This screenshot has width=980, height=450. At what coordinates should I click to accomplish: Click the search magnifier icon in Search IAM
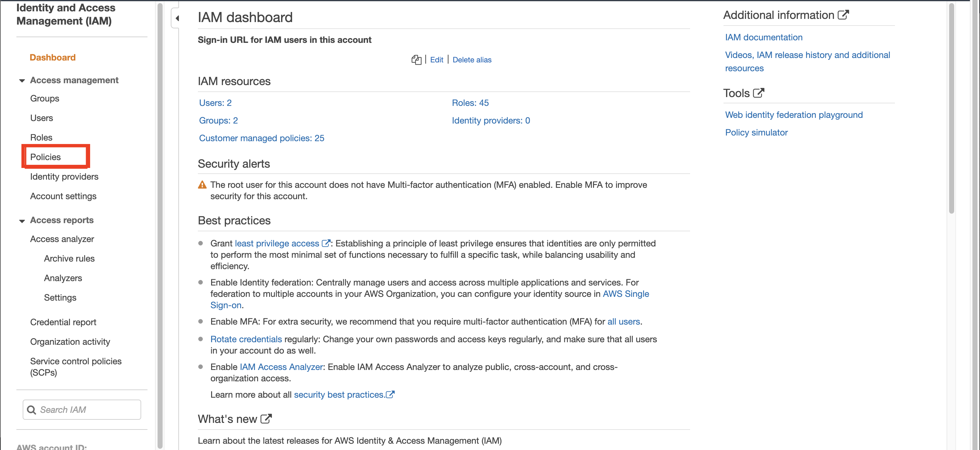(x=32, y=410)
